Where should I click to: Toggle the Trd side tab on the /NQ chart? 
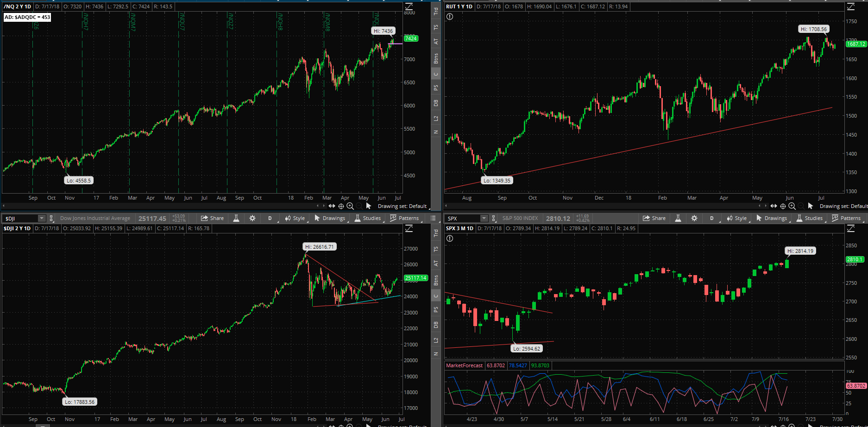coord(436,11)
